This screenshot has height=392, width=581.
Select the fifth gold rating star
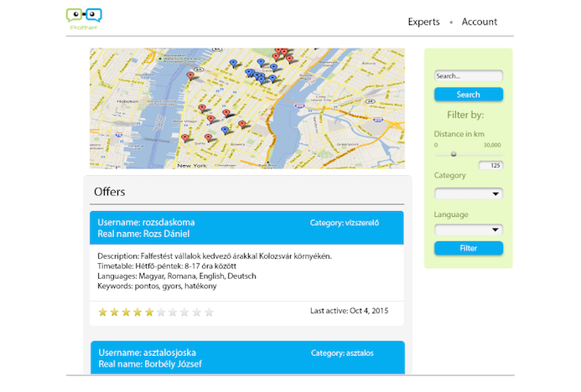coord(150,312)
